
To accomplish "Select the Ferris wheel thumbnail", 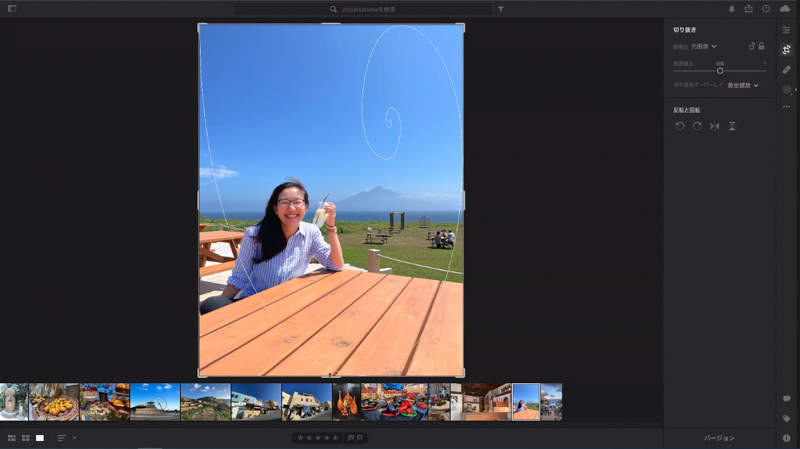I will point(155,402).
